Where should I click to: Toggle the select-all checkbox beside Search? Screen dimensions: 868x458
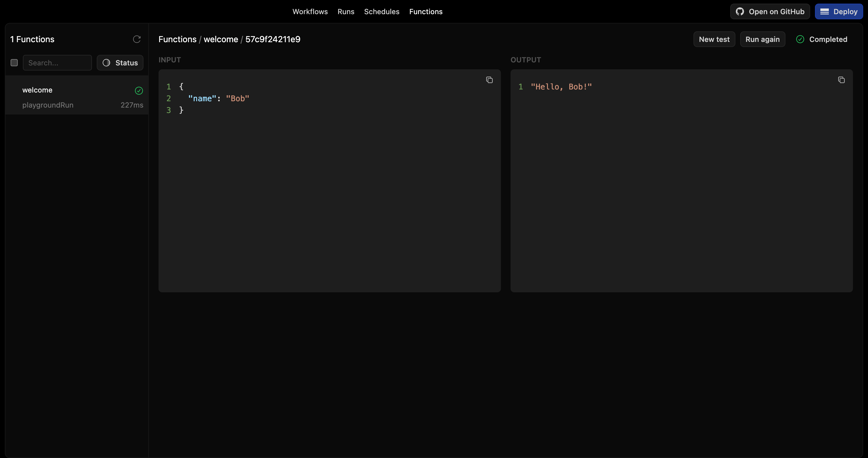pyautogui.click(x=14, y=63)
